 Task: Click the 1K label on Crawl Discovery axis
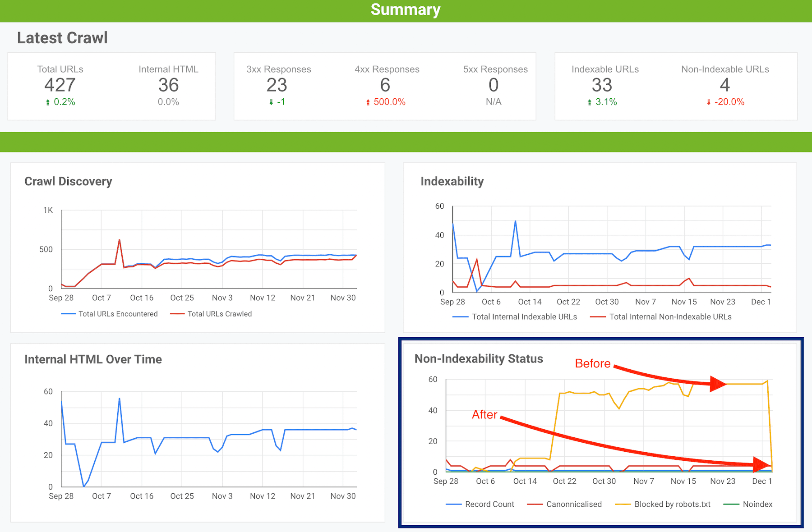click(48, 210)
